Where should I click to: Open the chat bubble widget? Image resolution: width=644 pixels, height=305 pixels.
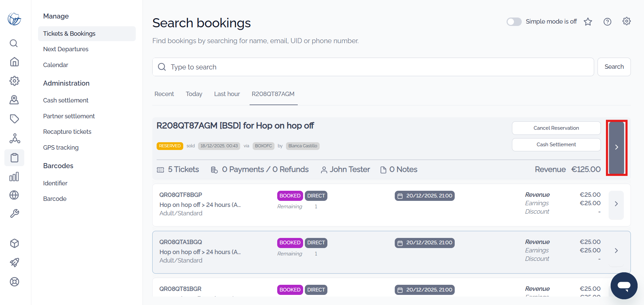coord(624,286)
